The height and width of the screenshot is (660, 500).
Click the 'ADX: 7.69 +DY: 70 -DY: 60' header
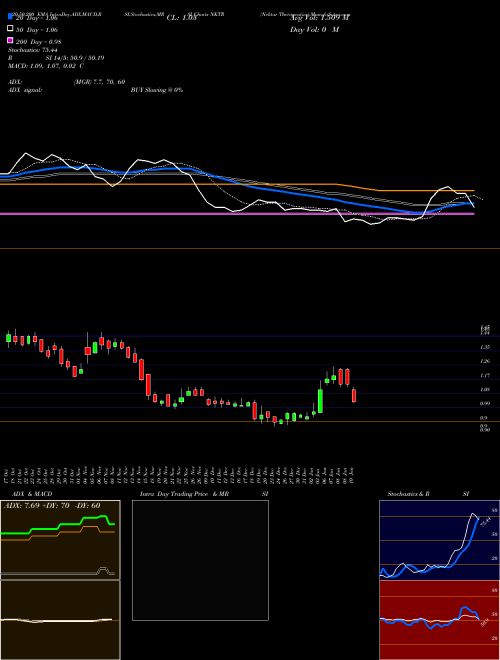pyautogui.click(x=52, y=505)
